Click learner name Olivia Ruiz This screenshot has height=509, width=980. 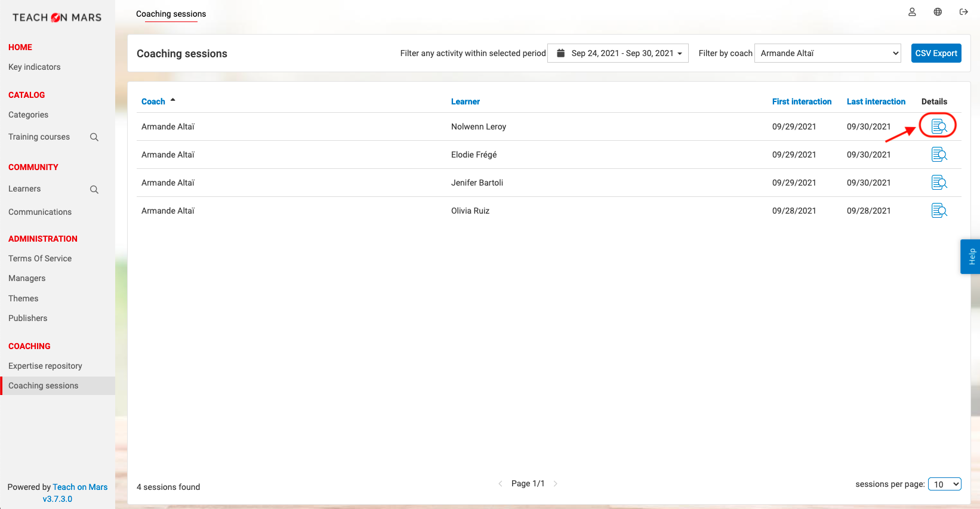tap(470, 211)
